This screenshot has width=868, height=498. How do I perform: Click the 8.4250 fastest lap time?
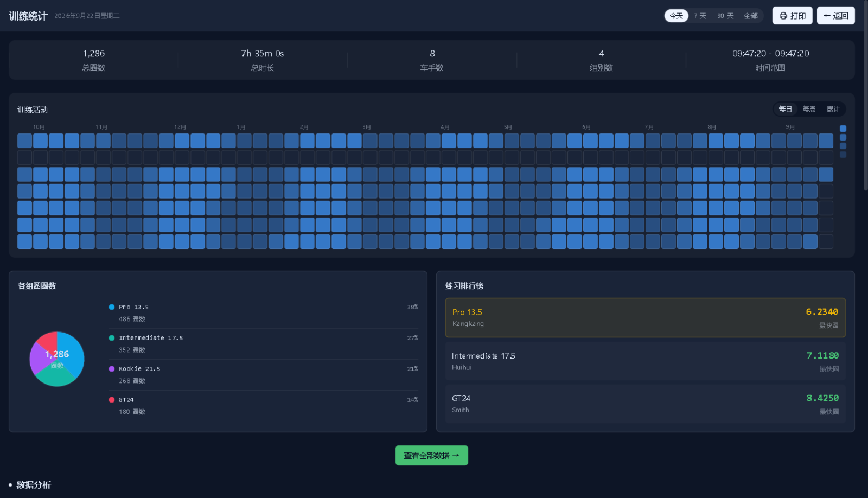pos(822,398)
